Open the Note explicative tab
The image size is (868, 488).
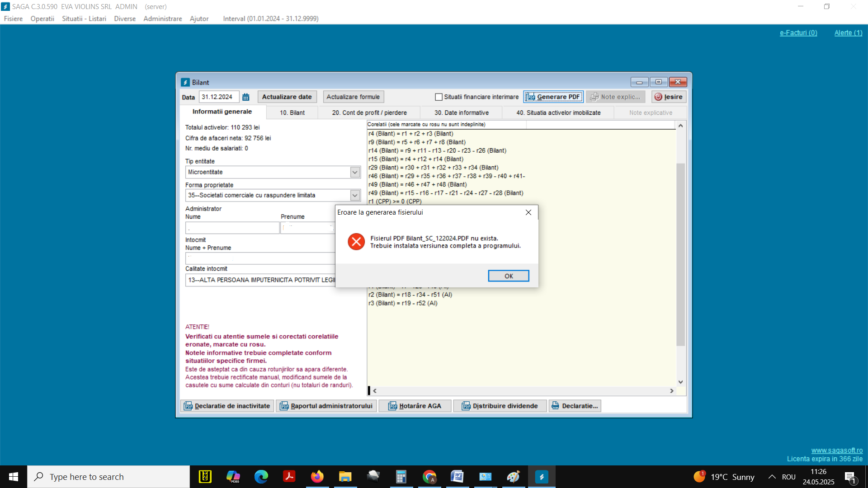click(x=651, y=113)
